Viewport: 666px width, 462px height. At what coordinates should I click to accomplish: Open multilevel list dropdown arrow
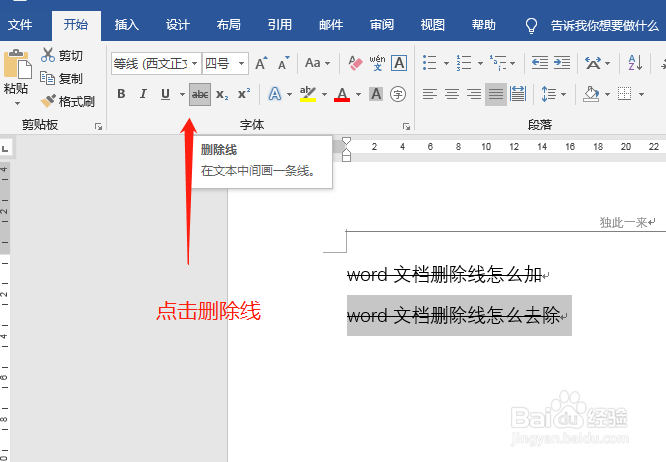[x=513, y=63]
